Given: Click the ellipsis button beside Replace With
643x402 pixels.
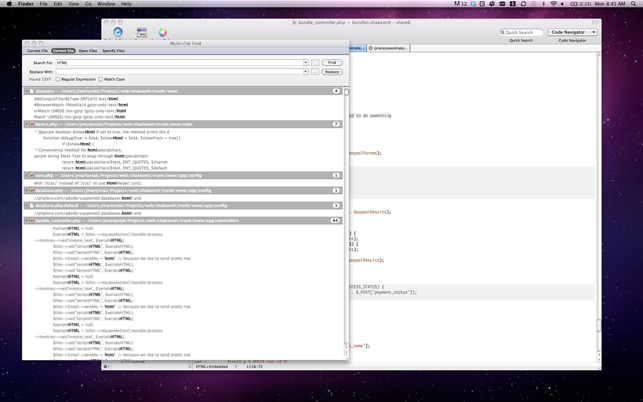Looking at the screenshot, I should click(x=315, y=72).
